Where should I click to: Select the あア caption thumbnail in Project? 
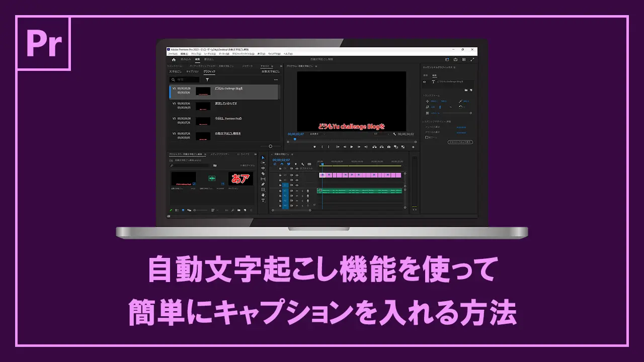(x=240, y=178)
